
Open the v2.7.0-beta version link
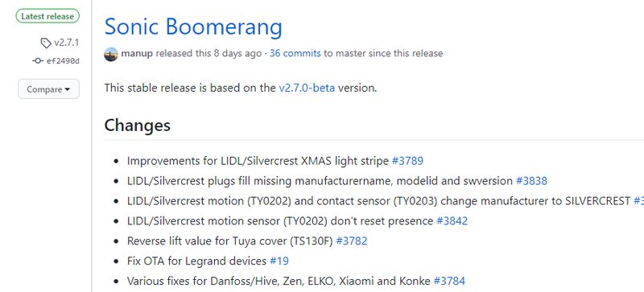pyautogui.click(x=307, y=88)
